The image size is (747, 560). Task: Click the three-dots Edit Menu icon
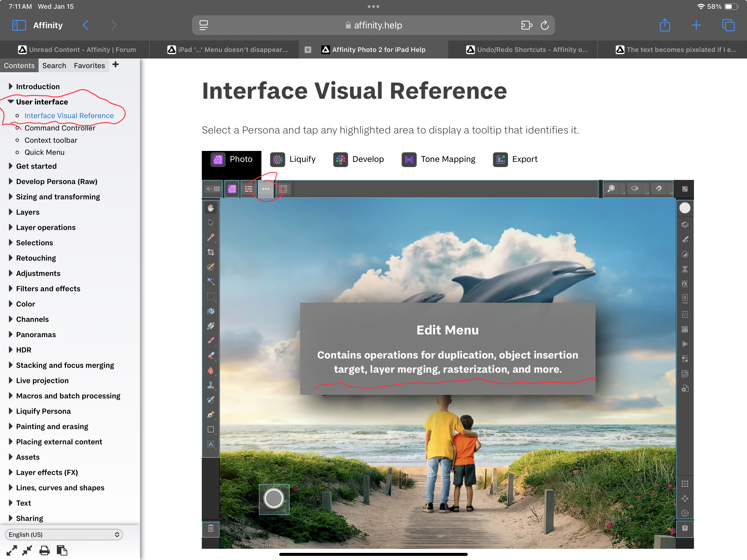(266, 189)
